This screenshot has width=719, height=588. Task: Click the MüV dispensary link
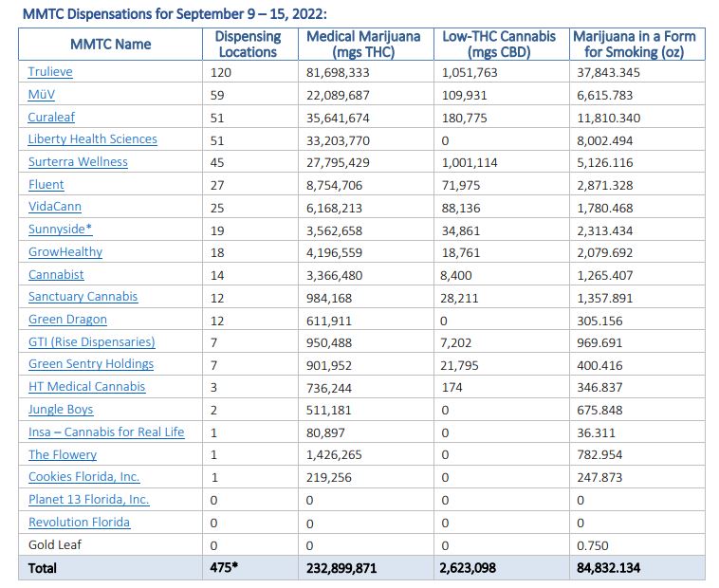point(43,95)
